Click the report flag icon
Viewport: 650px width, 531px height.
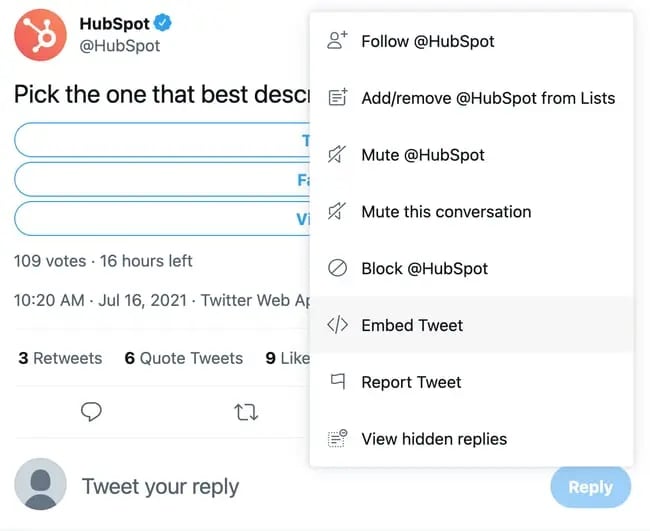[x=338, y=382]
